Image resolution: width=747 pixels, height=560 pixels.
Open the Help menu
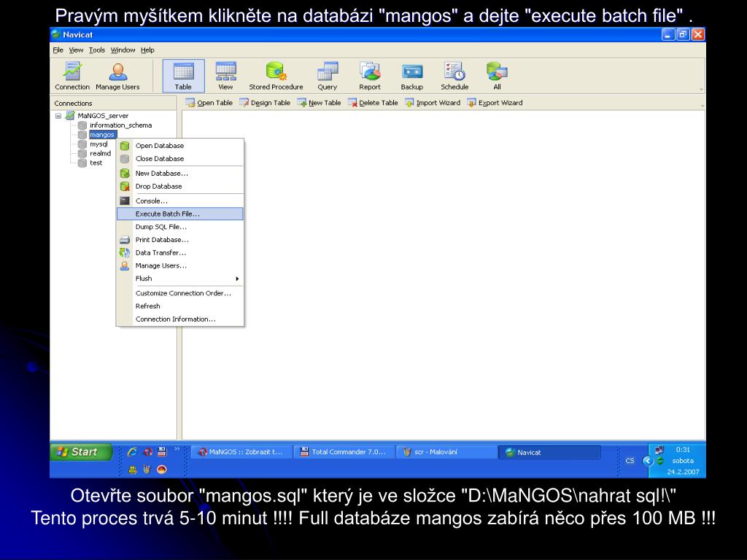pos(147,50)
